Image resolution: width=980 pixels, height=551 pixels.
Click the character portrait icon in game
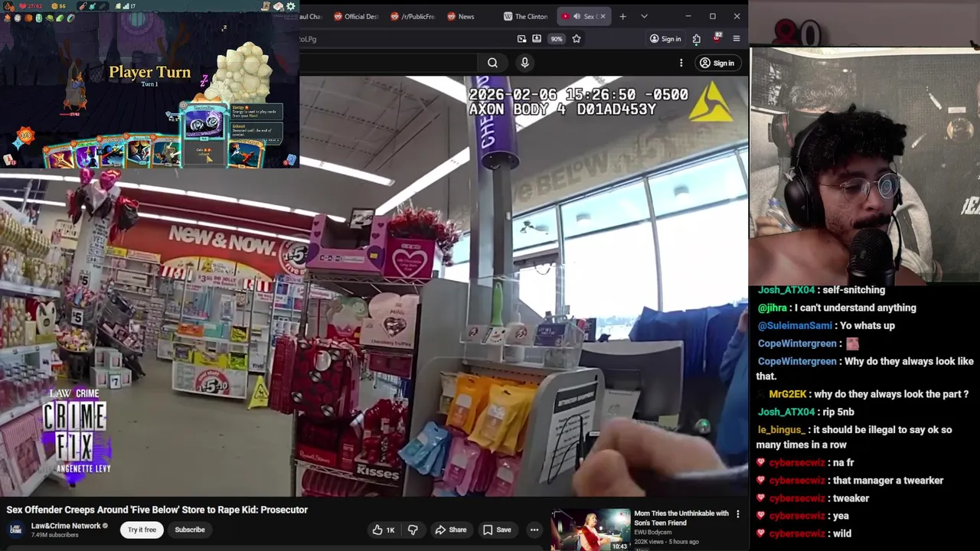pyautogui.click(x=9, y=6)
